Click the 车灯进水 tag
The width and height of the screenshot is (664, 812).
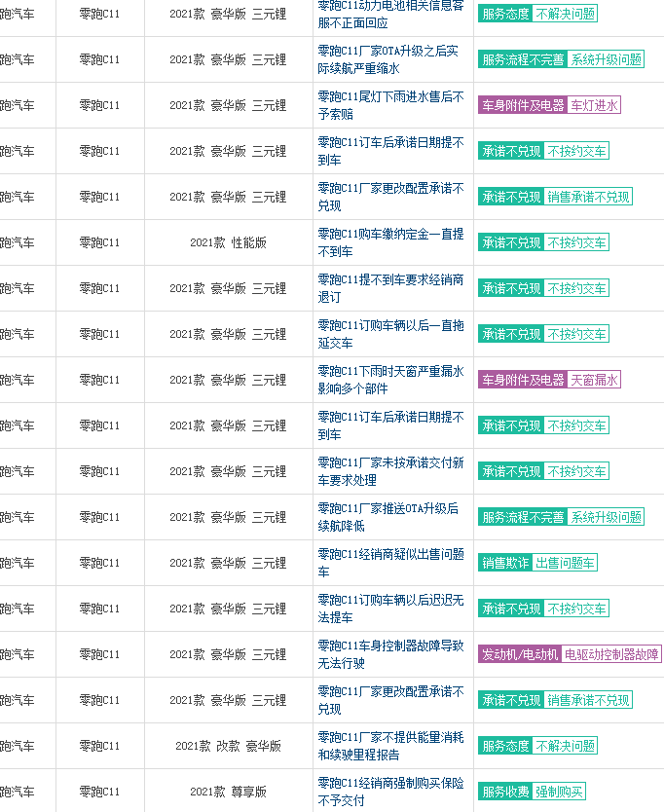coord(594,105)
